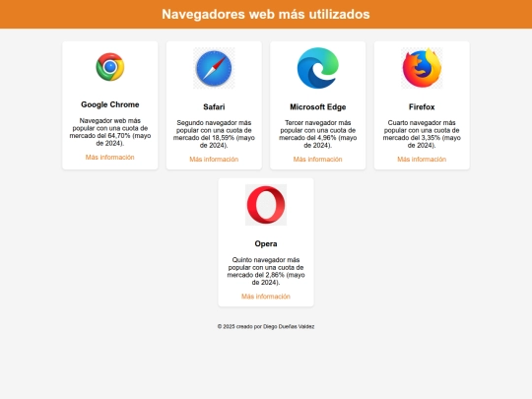Open Más información link under Firefox
The image size is (532, 399).
(x=422, y=160)
